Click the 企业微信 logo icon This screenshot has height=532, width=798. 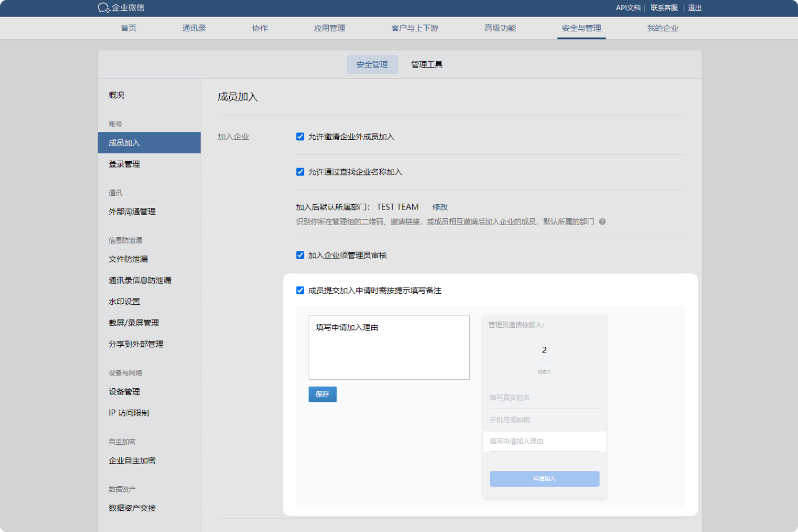click(104, 8)
